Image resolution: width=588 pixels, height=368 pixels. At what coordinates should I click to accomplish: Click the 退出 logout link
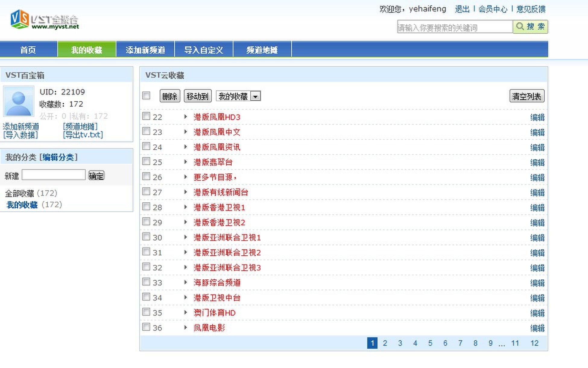tap(462, 9)
